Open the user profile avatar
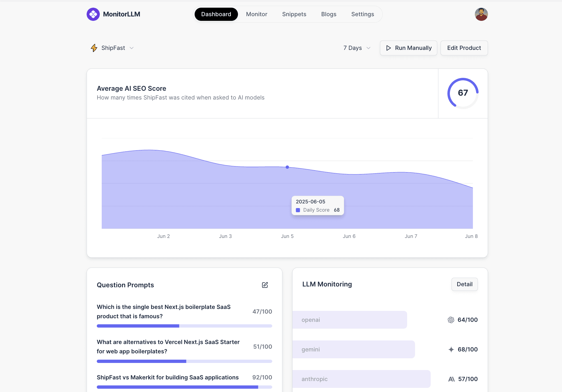This screenshot has width=562, height=392. [x=481, y=14]
